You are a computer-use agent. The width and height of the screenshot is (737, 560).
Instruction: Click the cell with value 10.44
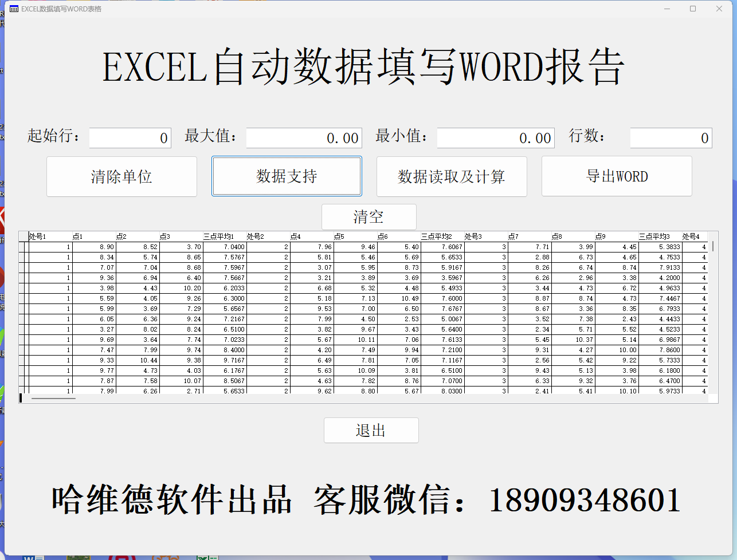[138, 360]
